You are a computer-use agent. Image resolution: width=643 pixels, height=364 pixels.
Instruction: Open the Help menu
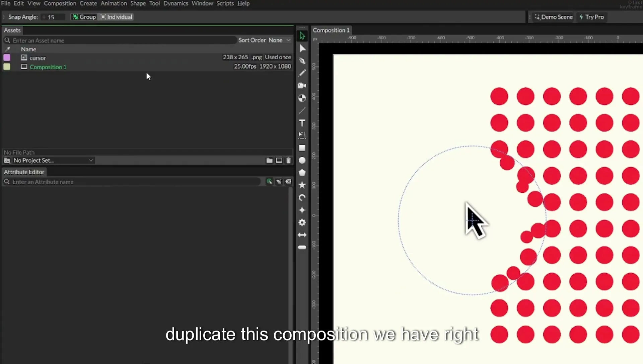click(x=243, y=3)
